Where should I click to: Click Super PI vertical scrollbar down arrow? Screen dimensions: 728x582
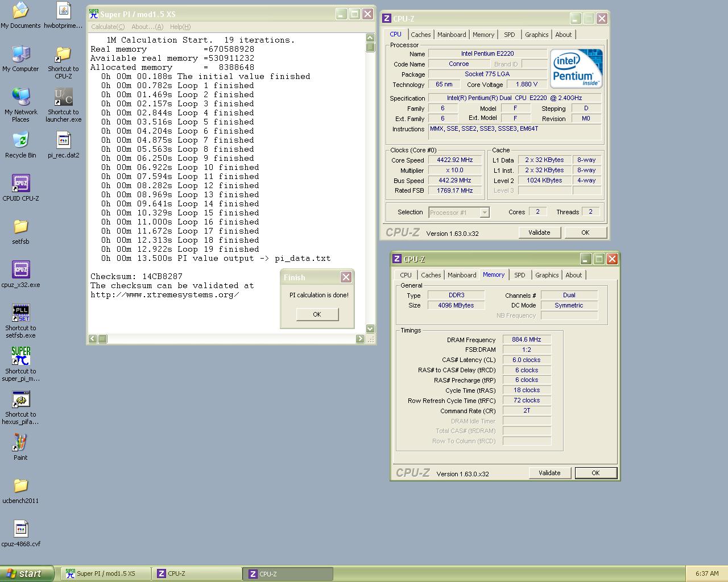370,329
